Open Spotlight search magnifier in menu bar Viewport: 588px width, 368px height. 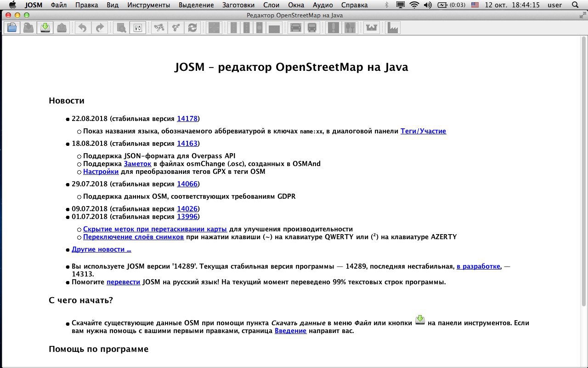coord(575,5)
